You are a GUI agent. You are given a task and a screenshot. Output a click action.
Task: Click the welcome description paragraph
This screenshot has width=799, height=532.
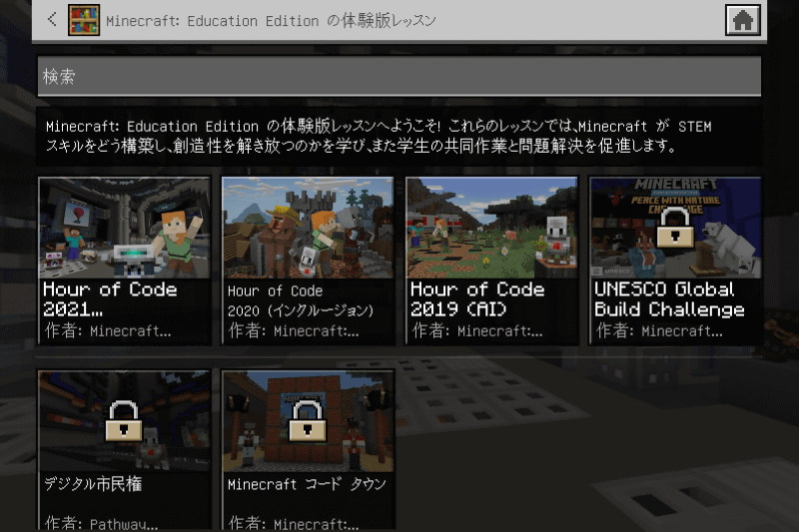point(379,136)
